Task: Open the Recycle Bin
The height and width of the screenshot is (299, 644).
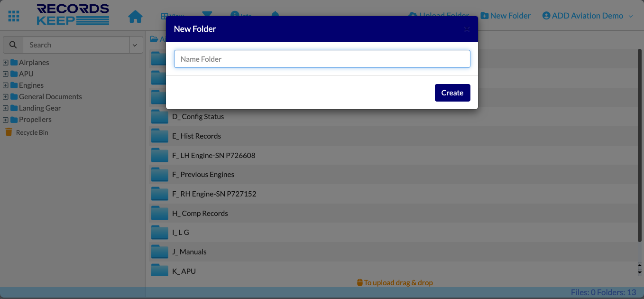Action: 32,132
